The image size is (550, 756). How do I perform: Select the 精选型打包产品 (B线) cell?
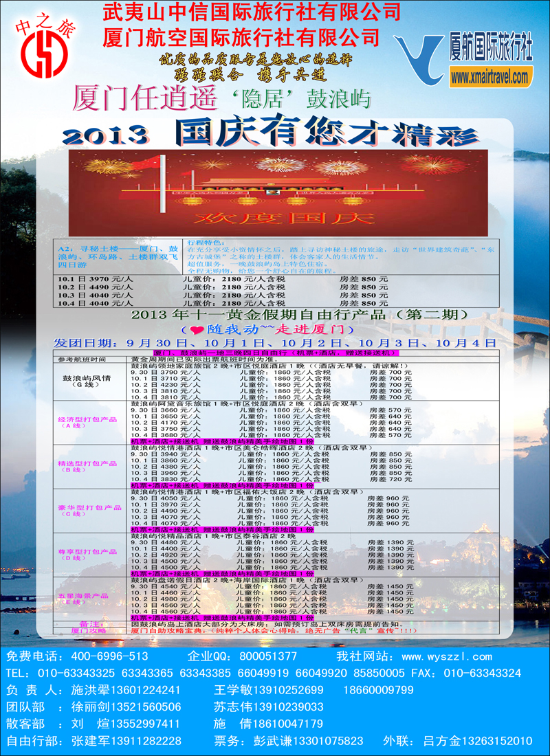coord(90,466)
